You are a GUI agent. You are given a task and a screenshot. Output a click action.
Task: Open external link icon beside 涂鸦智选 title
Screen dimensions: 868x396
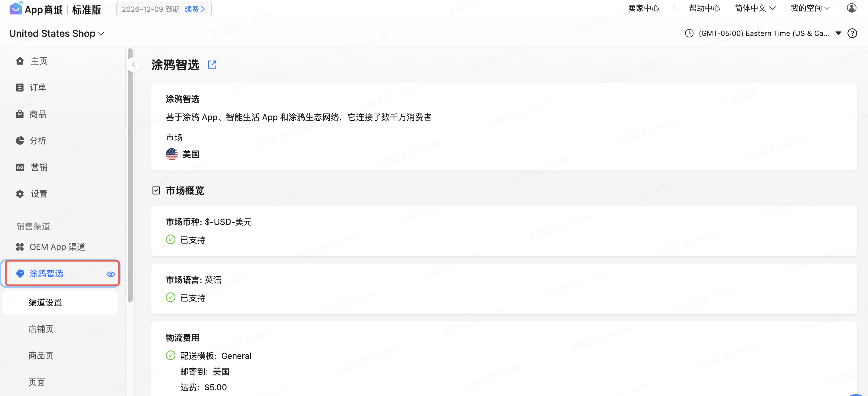(212, 64)
